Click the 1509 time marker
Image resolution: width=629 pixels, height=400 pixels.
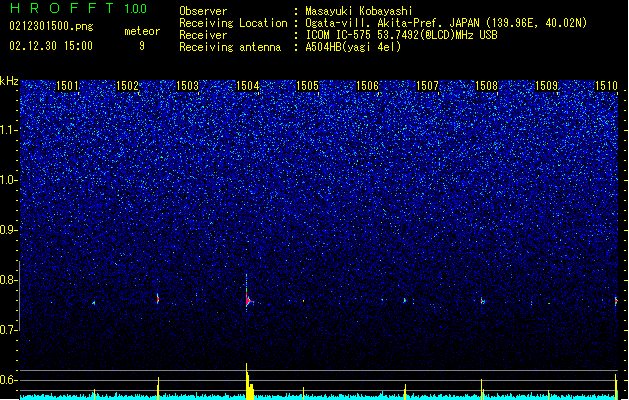coord(547,86)
